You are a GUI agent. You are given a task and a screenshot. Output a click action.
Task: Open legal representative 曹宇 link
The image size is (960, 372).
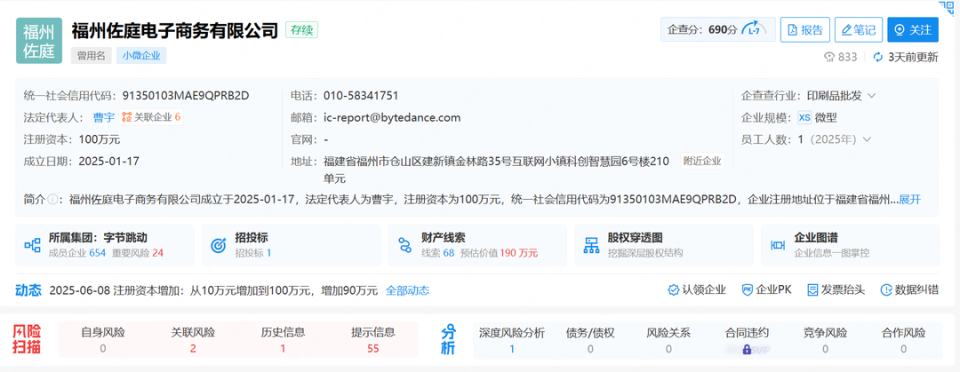tap(103, 117)
